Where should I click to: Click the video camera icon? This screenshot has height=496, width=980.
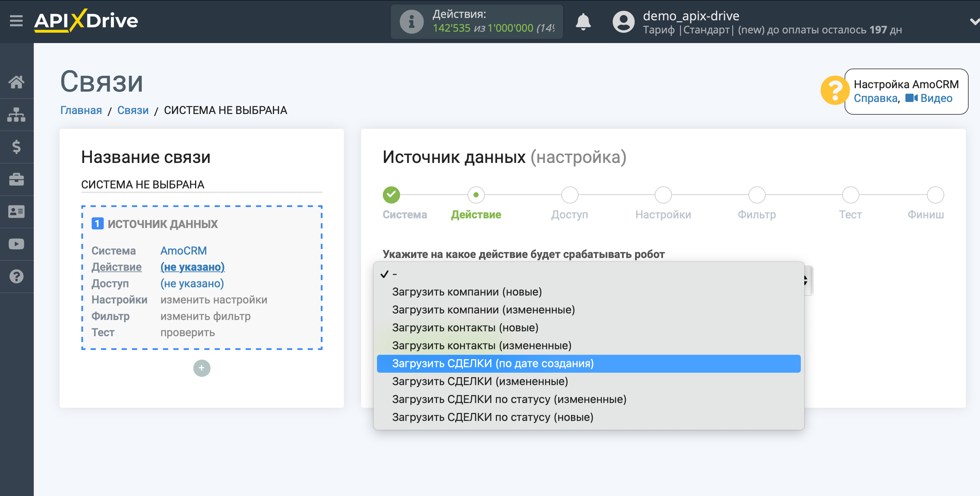911,98
